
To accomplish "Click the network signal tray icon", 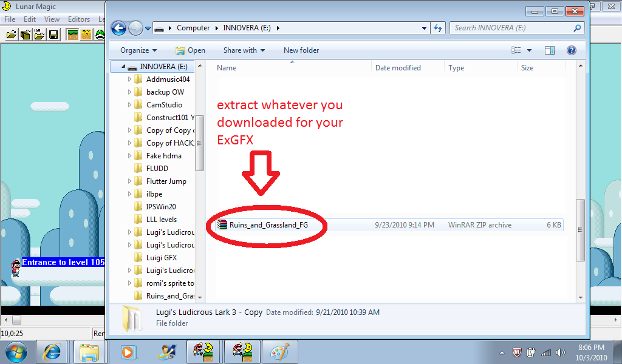I will [x=546, y=352].
